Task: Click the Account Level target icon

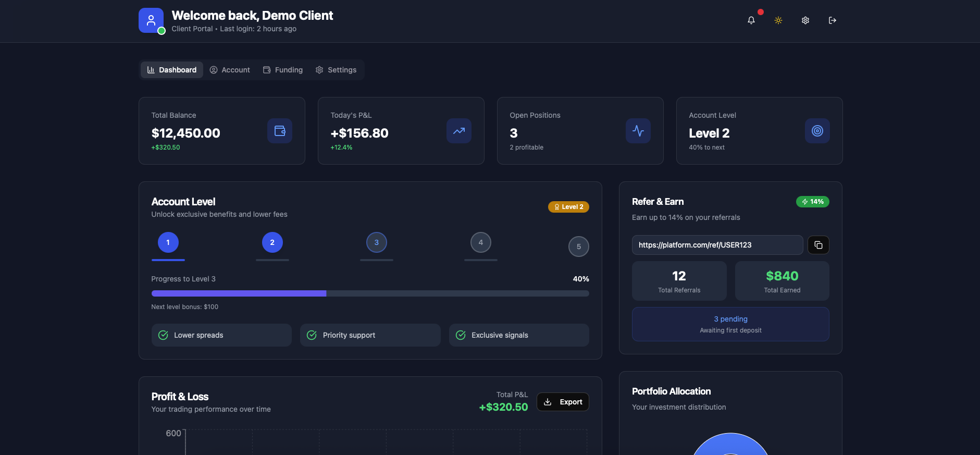Action: pos(817,131)
